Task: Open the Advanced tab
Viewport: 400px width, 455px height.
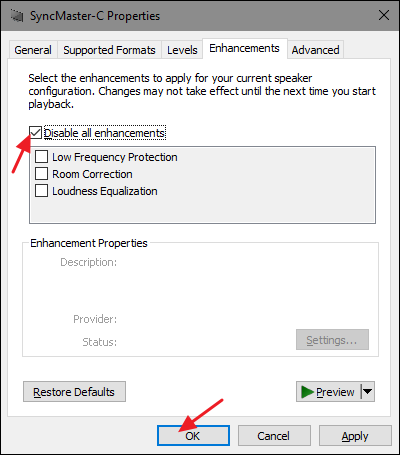Action: pos(315,50)
